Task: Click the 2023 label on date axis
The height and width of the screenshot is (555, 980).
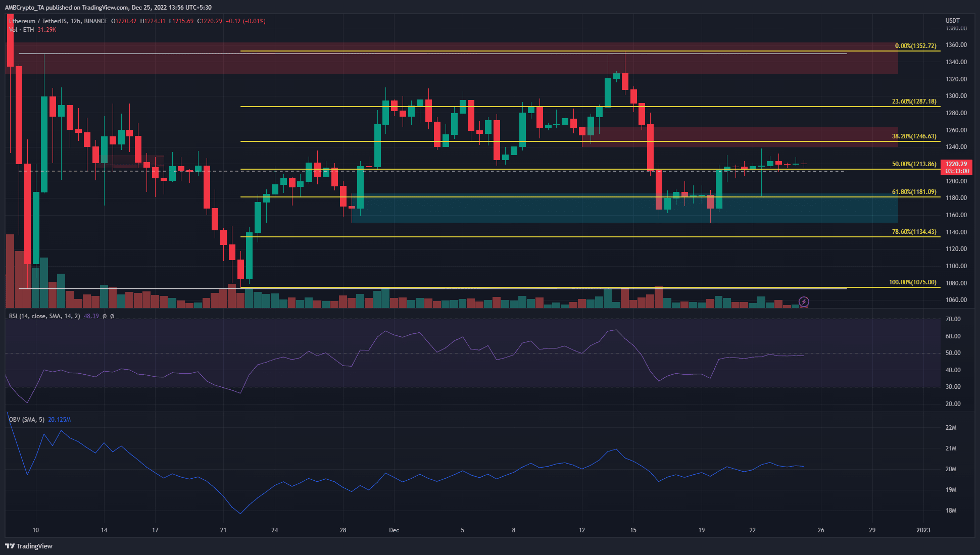Action: click(x=923, y=530)
